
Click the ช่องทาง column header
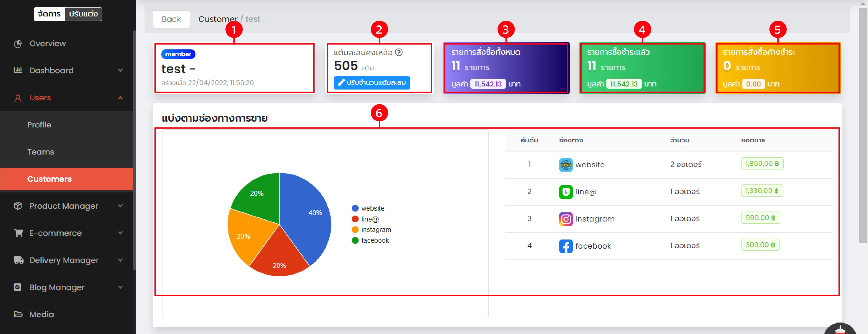click(x=571, y=140)
